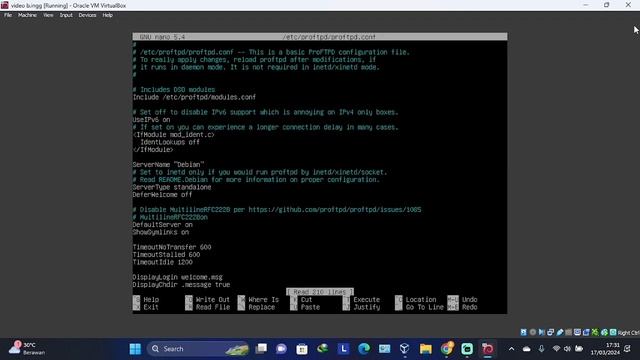Click the network adapter status icon
This screenshot has width=640, height=360.
tap(551, 332)
